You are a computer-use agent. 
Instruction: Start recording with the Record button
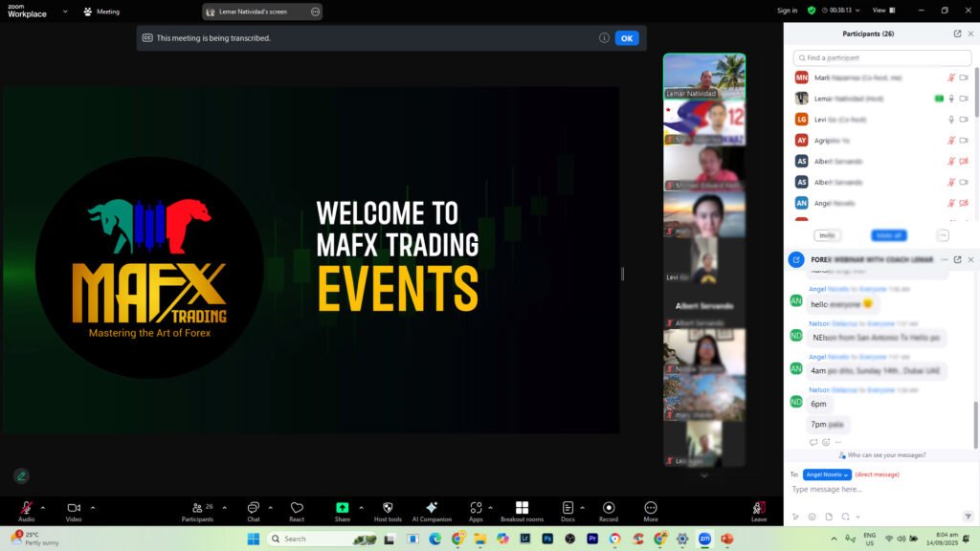point(609,508)
